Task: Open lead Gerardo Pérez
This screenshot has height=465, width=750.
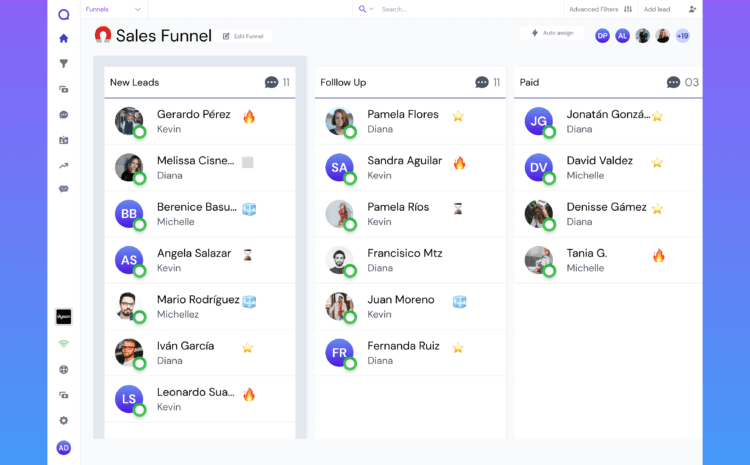Action: point(200,122)
